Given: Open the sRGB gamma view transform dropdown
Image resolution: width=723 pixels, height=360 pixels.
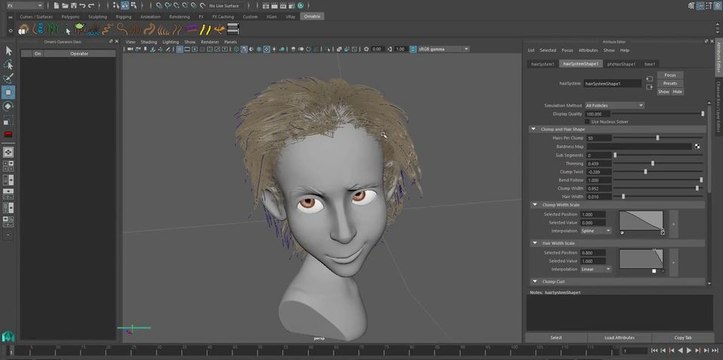Looking at the screenshot, I should pos(443,49).
